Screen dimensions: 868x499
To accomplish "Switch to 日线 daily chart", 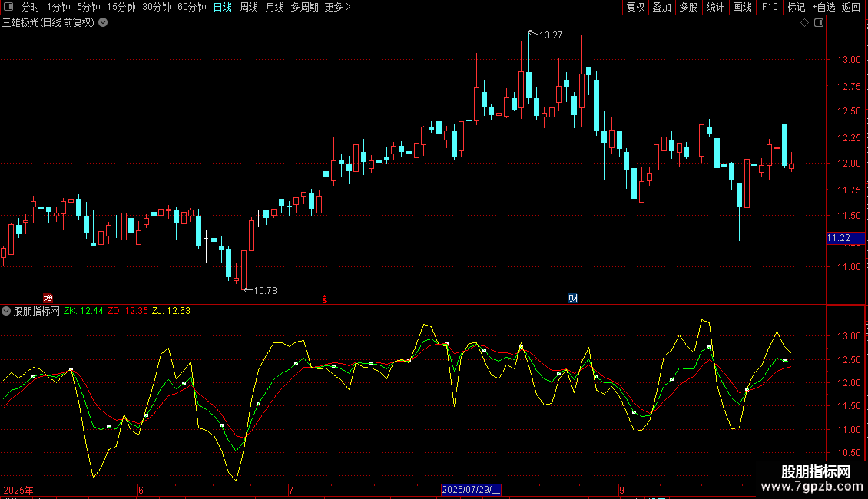I will coord(223,7).
